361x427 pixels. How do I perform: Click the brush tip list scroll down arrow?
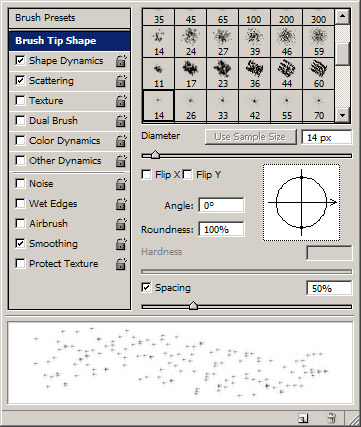point(343,115)
